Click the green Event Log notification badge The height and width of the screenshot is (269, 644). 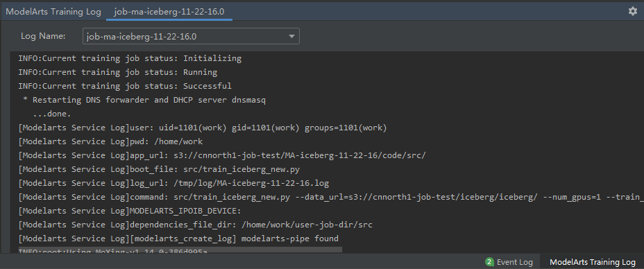(x=489, y=262)
